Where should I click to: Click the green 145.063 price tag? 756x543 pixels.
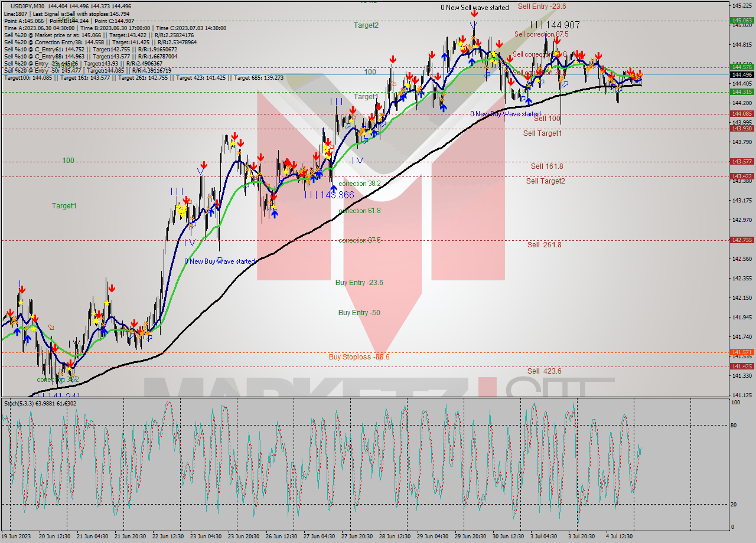[x=742, y=21]
